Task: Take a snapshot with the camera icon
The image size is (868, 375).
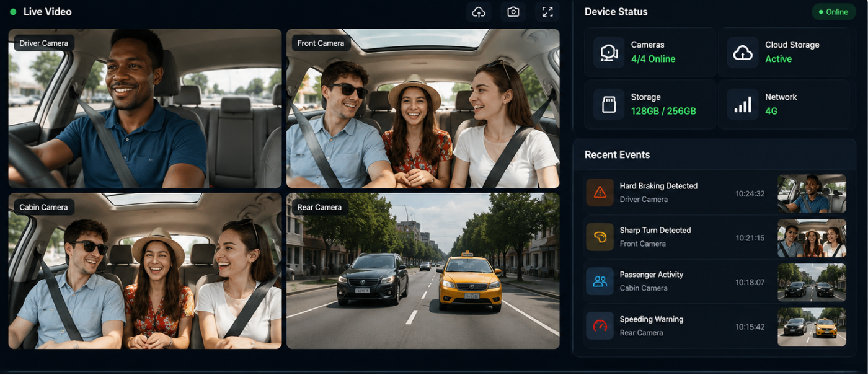Action: pos(513,12)
